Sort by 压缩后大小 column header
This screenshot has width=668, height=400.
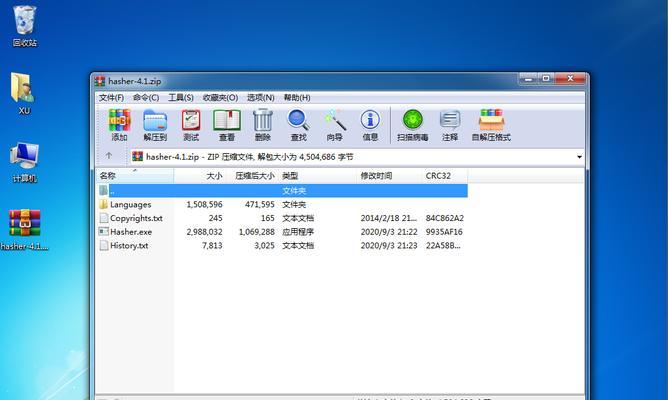(x=252, y=176)
